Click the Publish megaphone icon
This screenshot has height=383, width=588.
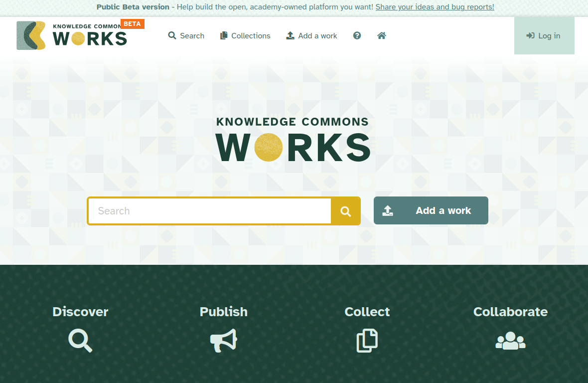pyautogui.click(x=224, y=341)
